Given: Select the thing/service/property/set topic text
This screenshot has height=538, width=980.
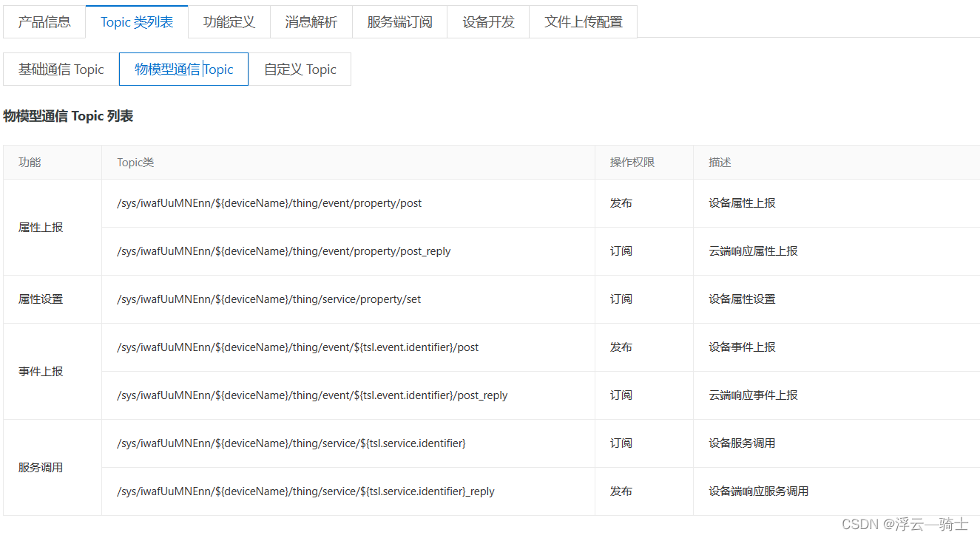Looking at the screenshot, I should 269,299.
